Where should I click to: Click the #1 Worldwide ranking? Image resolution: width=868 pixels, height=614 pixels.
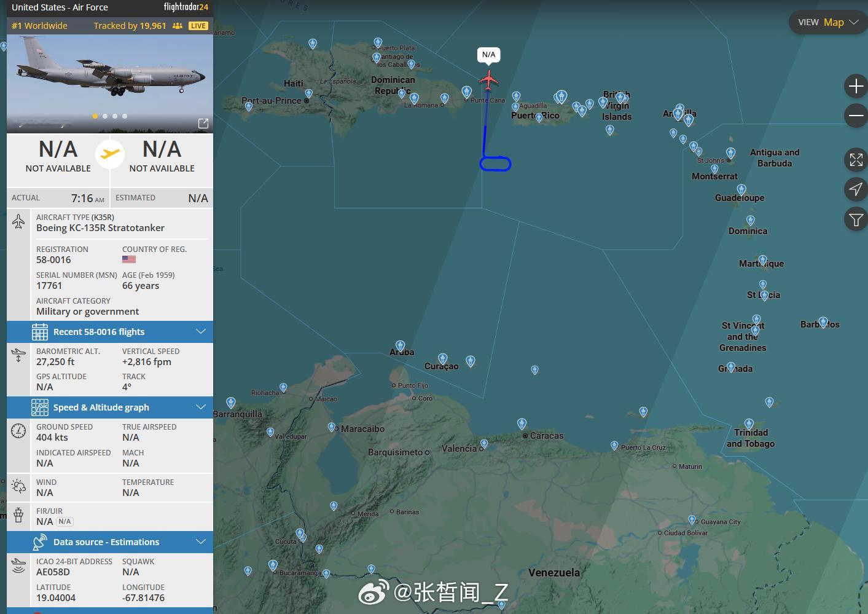pos(39,26)
